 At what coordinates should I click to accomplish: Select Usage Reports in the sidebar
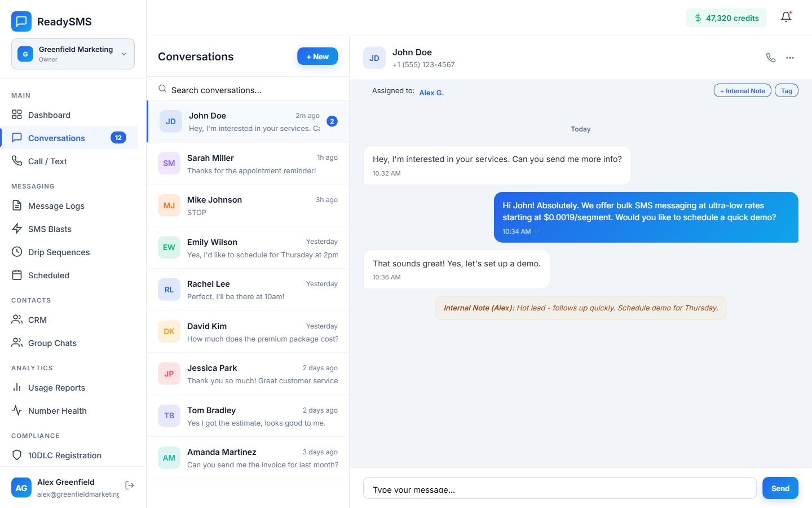[69, 387]
